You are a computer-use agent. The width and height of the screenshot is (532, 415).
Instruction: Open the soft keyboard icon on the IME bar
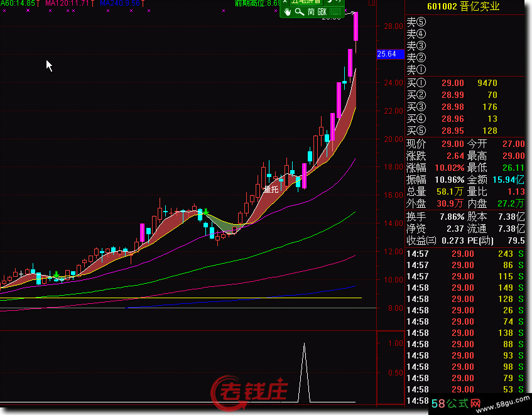335,12
